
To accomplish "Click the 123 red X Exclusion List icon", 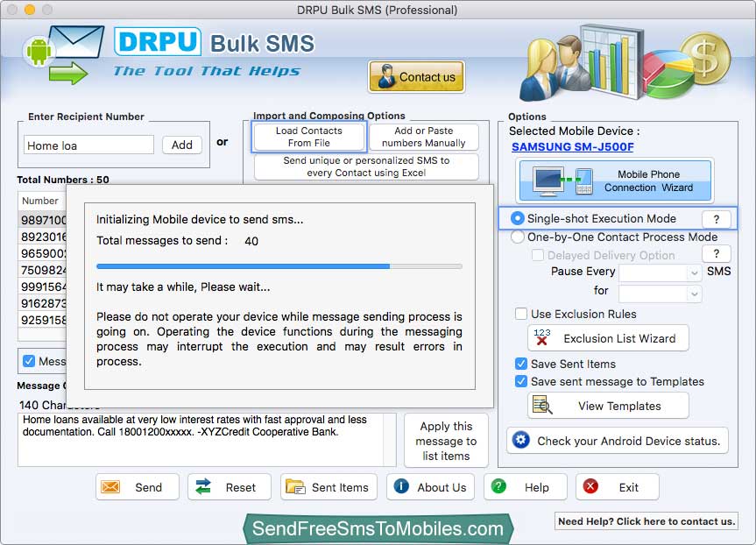I will (x=542, y=337).
